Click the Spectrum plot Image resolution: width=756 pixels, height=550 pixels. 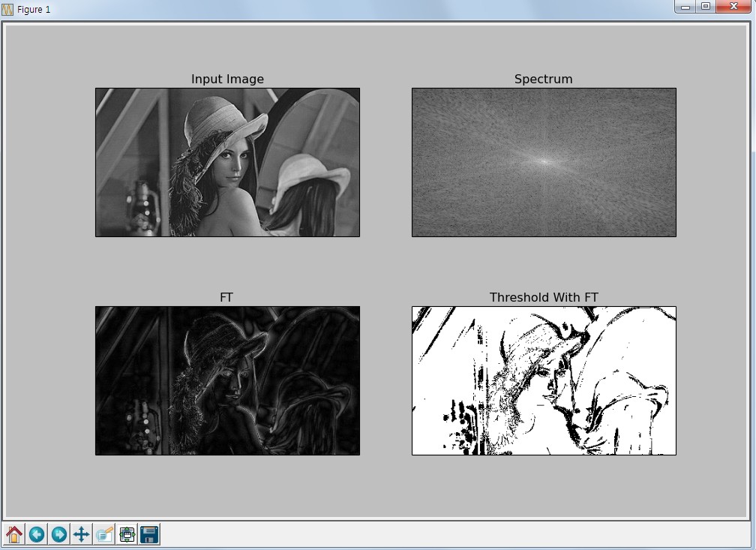pyautogui.click(x=544, y=162)
